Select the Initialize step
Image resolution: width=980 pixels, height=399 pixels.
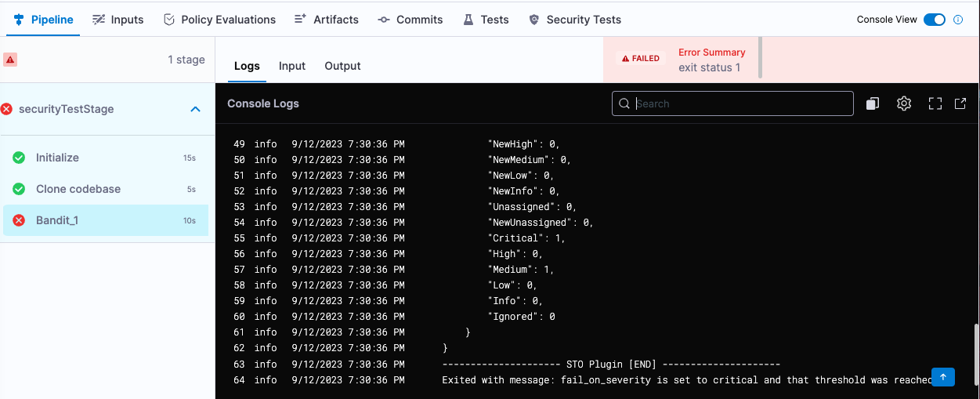(x=57, y=158)
